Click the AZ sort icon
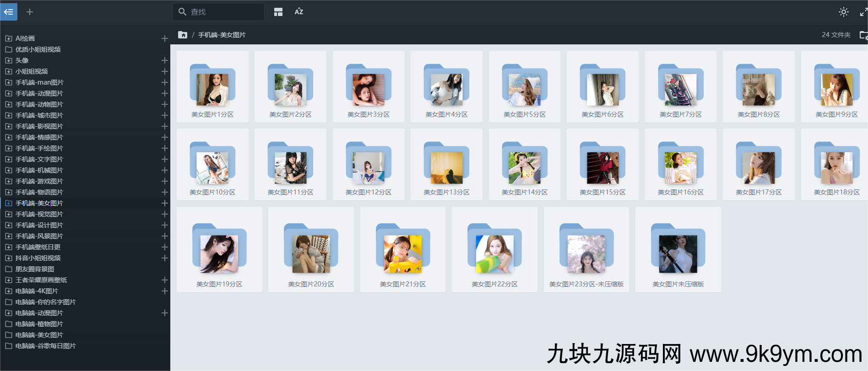The width and height of the screenshot is (868, 371). [298, 12]
